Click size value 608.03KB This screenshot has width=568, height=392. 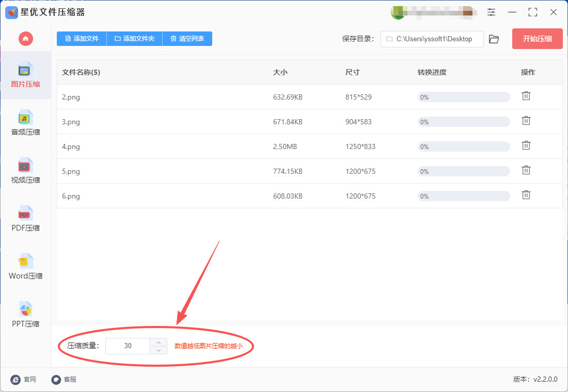pos(288,196)
